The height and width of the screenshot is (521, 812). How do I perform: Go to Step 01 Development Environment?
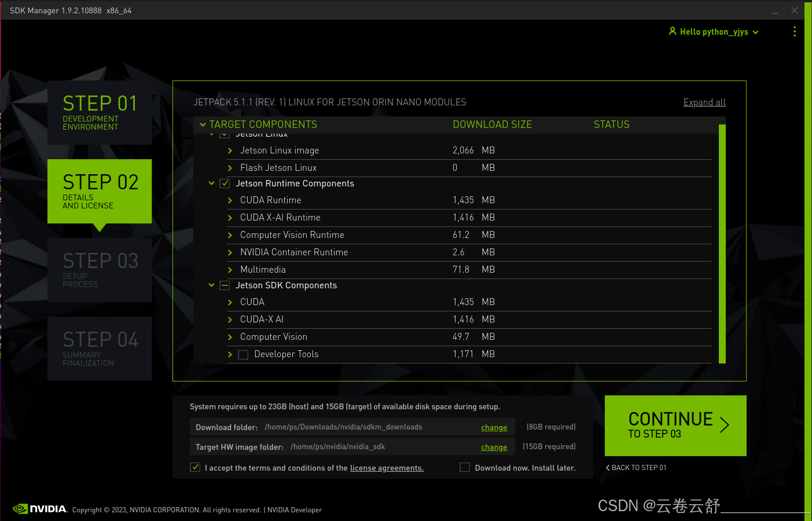100,112
